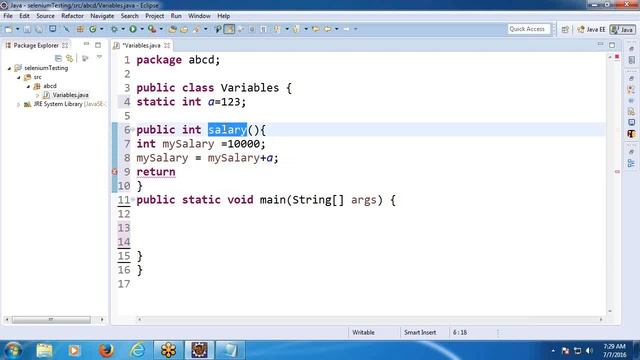Click the error marker on line 9
Screen dimensions: 640x360
pos(115,172)
